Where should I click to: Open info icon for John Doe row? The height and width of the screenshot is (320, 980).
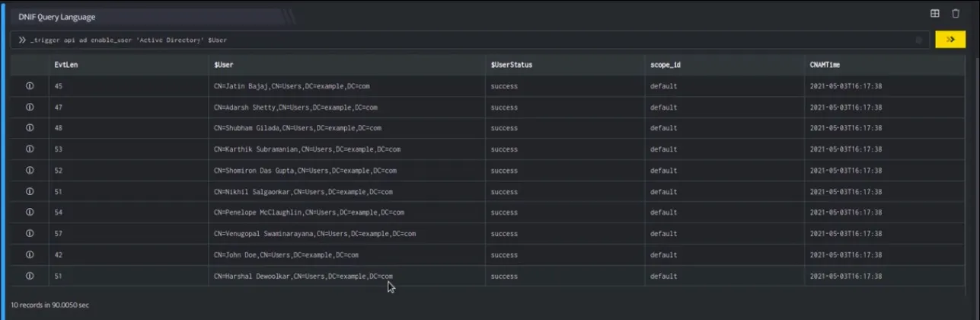tap(30, 254)
